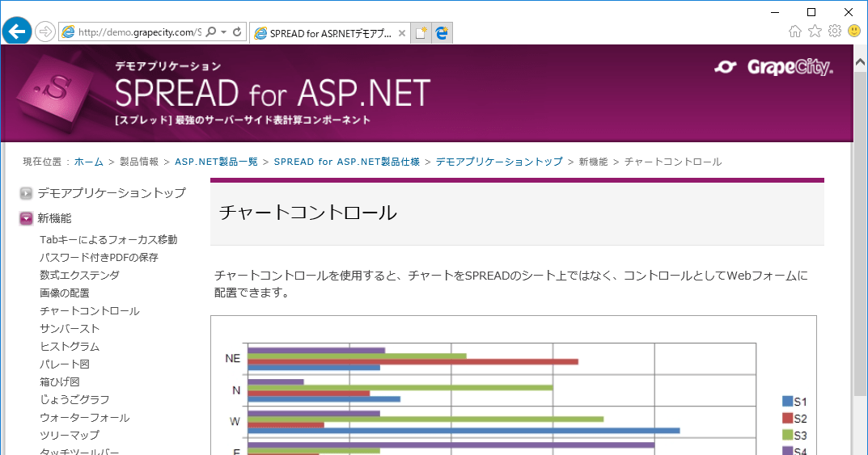Click the 新機能 sidebar heading
Viewport: 868px width, 455px height.
[x=54, y=218]
